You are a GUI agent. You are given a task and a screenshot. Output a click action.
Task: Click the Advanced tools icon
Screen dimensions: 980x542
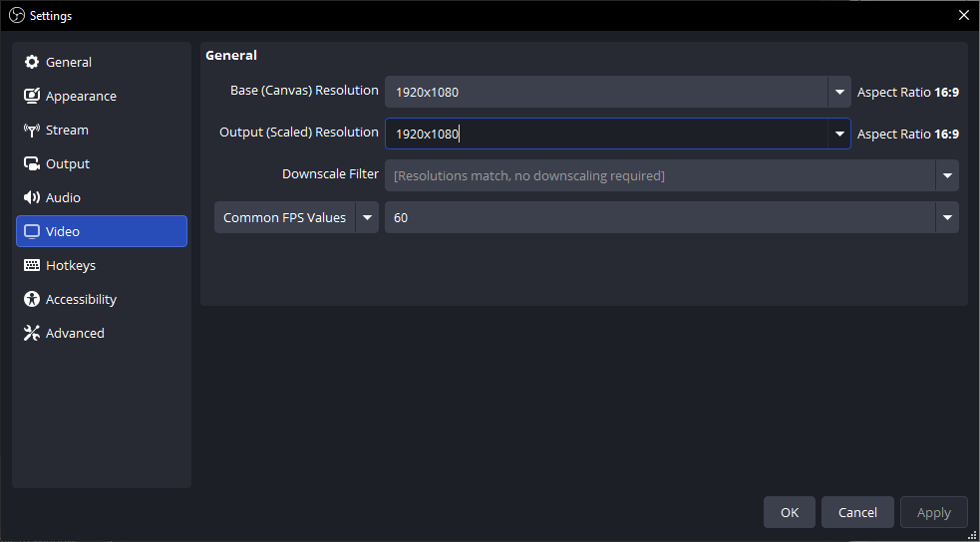tap(31, 333)
